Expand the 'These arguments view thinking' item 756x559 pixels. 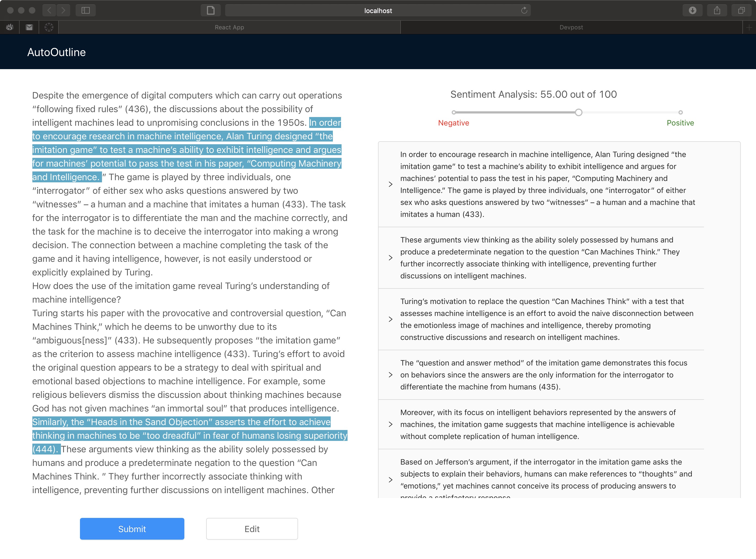[391, 258]
